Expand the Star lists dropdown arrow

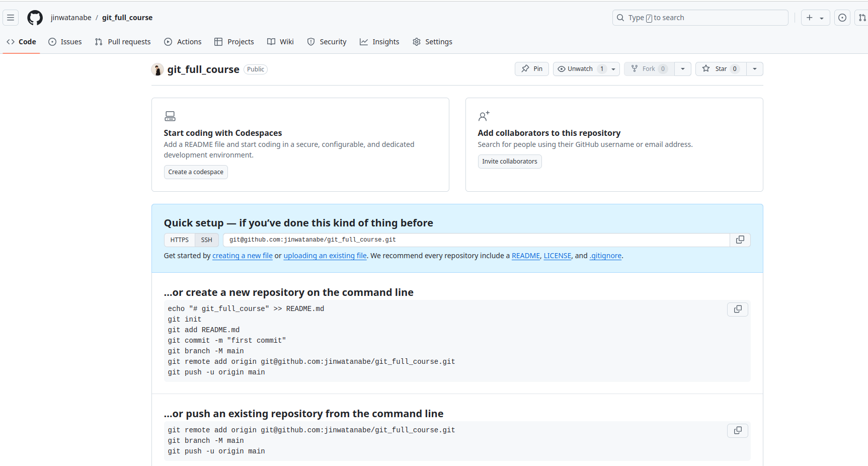coord(755,69)
